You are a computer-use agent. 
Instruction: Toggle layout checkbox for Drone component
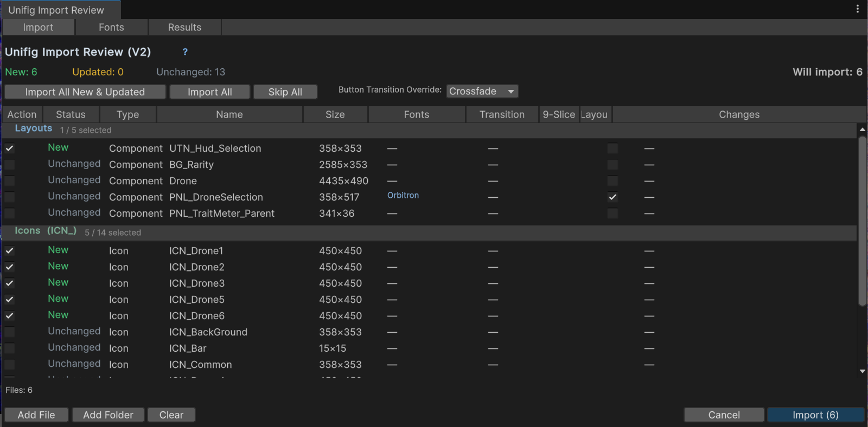tap(612, 181)
